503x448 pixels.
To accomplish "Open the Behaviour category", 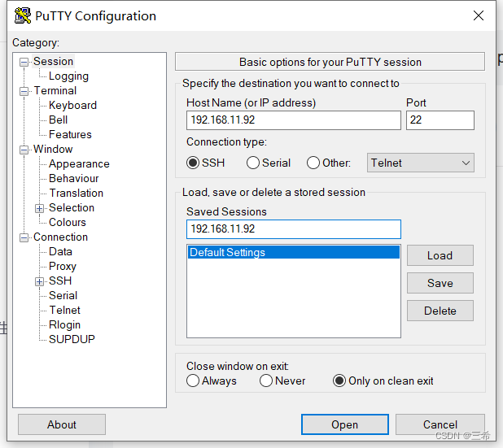I will 74,179.
